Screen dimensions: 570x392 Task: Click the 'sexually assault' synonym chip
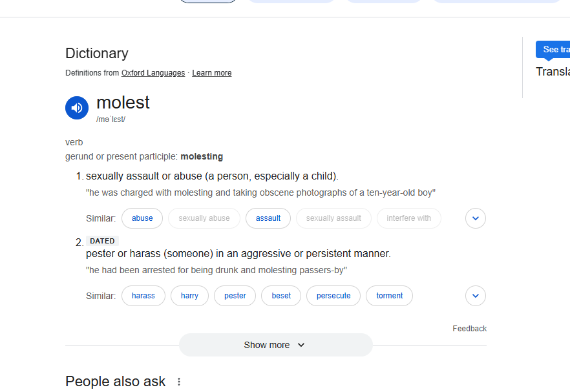[x=333, y=218]
